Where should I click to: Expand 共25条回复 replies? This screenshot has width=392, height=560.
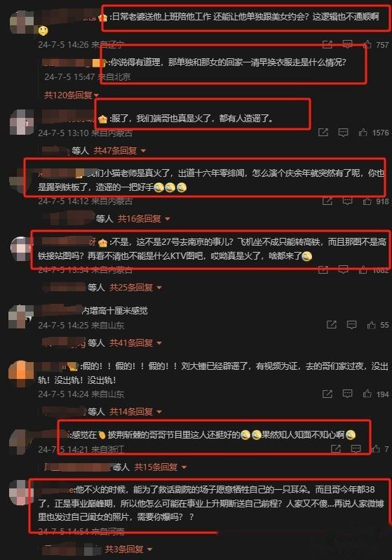tap(135, 287)
